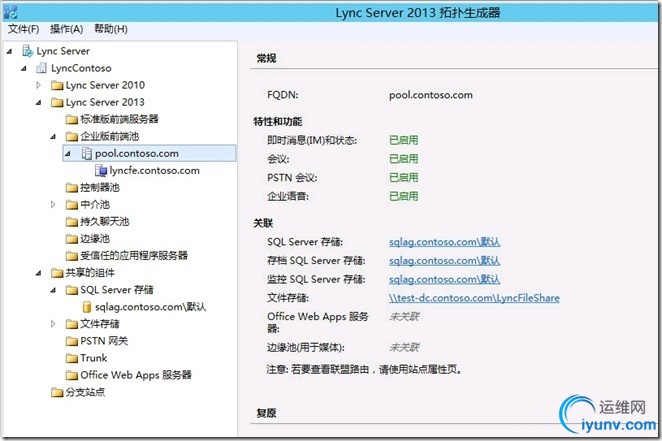Collapse the pool.contoso.com node

[x=68, y=154]
